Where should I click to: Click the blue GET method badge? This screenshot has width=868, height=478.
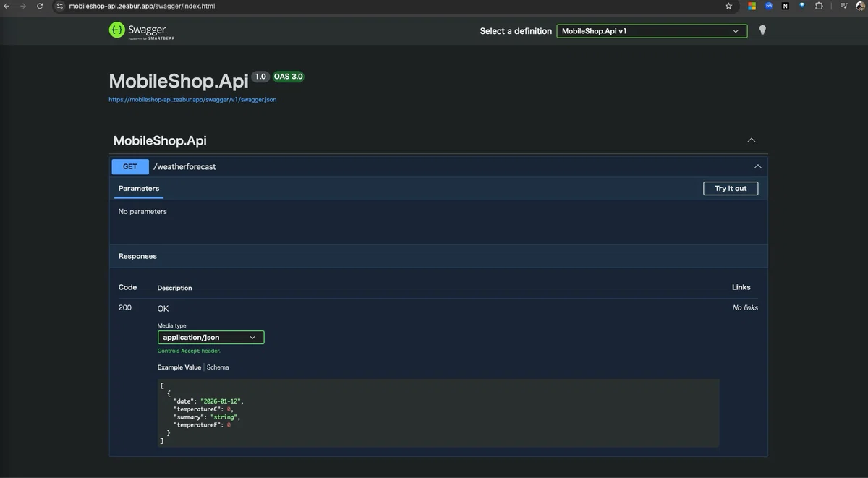click(130, 166)
